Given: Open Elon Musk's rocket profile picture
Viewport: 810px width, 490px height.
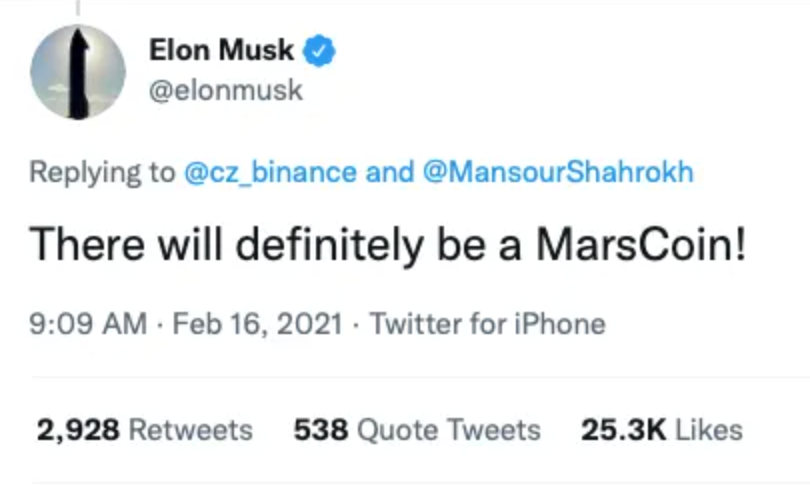Looking at the screenshot, I should pos(78,72).
